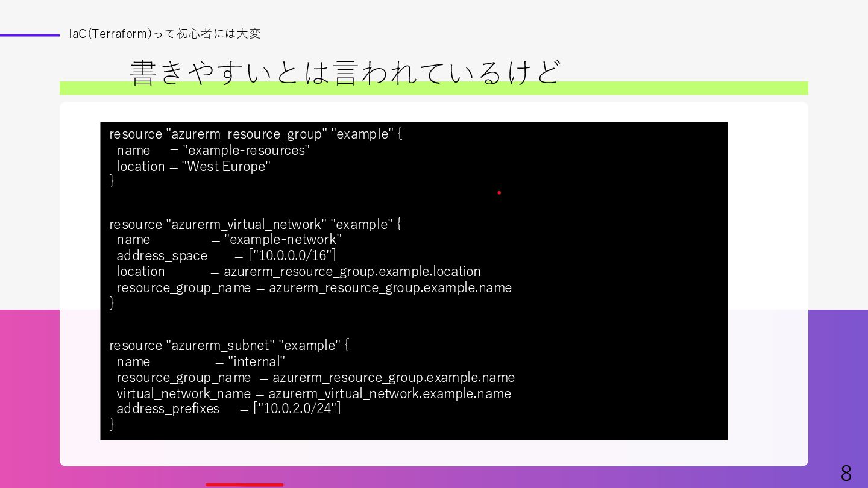Click the closing brace of resource_group block

(112, 180)
